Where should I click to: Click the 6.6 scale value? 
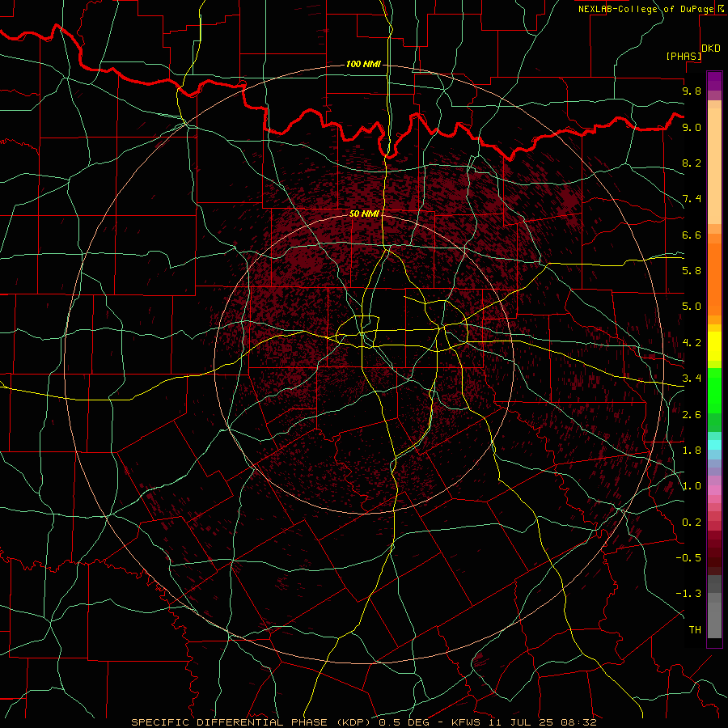692,235
